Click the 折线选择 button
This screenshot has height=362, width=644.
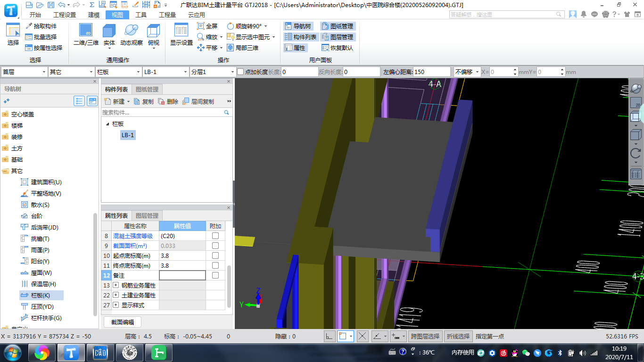point(459,336)
